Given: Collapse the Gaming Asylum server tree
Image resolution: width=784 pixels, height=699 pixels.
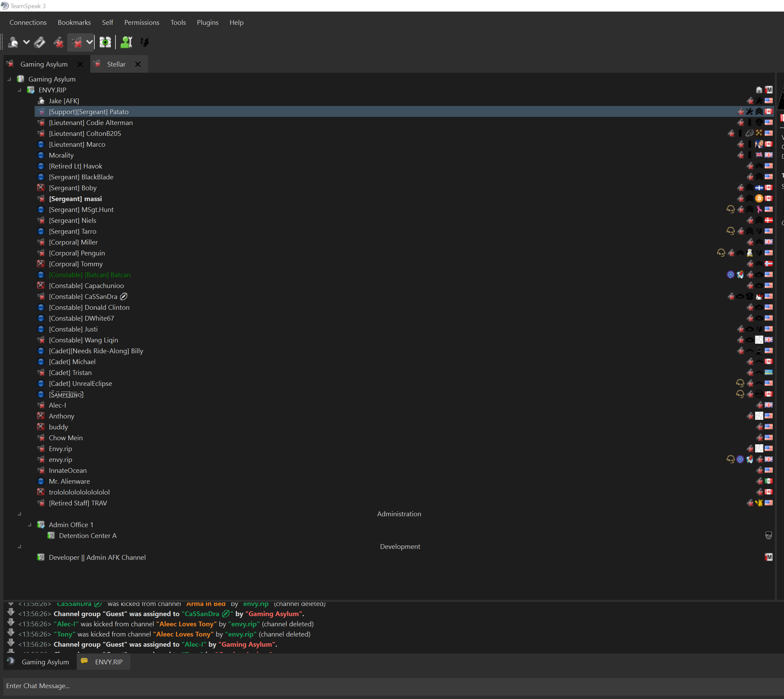Looking at the screenshot, I should point(9,79).
